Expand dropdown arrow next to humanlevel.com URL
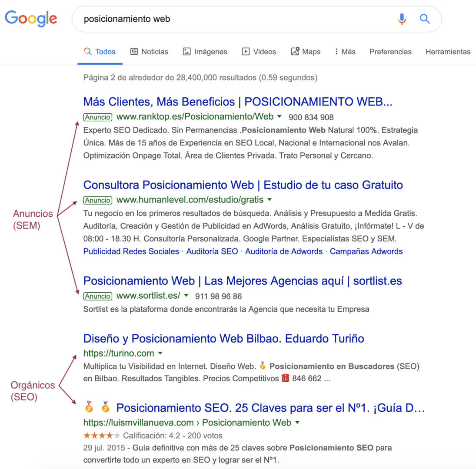This screenshot has height=469, width=476. [x=270, y=200]
